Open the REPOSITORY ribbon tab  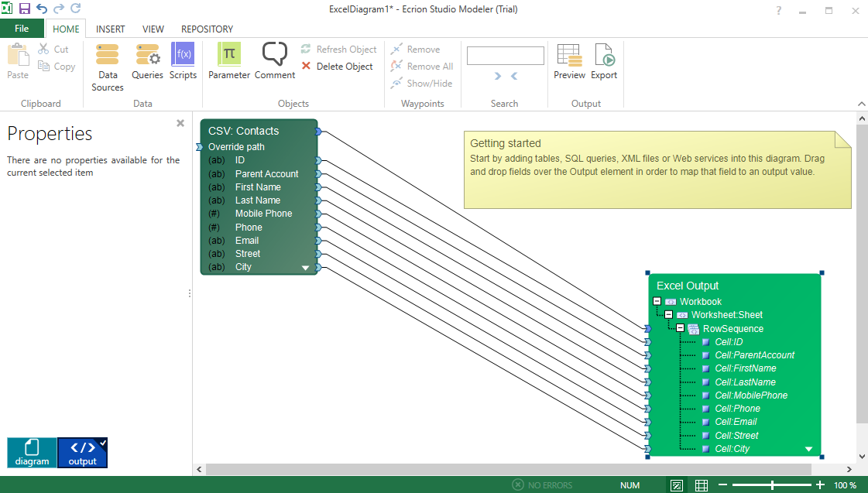(x=206, y=29)
